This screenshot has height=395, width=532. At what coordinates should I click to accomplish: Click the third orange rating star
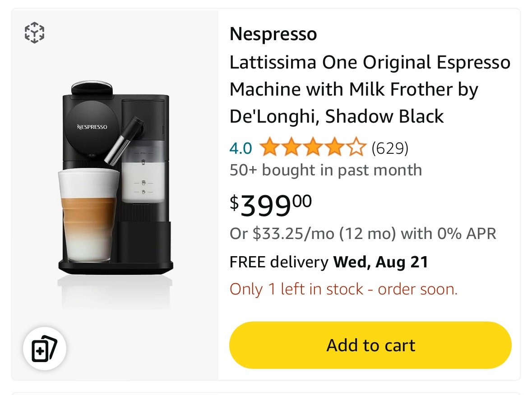coord(313,147)
